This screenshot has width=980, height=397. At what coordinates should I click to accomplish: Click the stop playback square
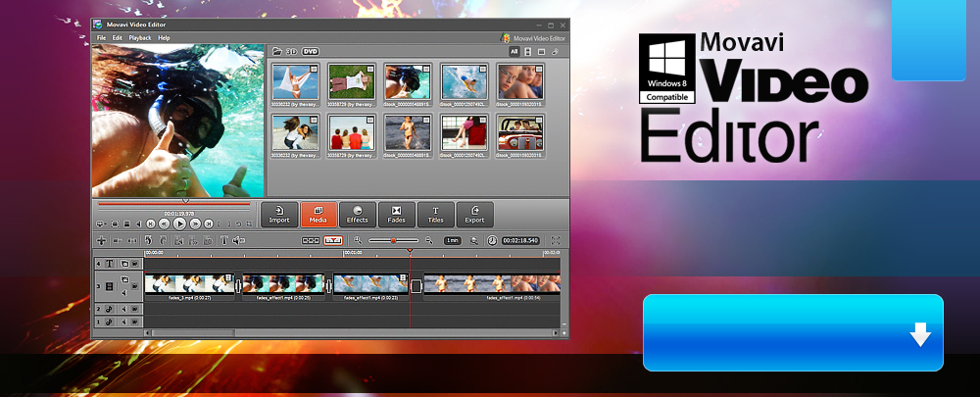pos(126,223)
